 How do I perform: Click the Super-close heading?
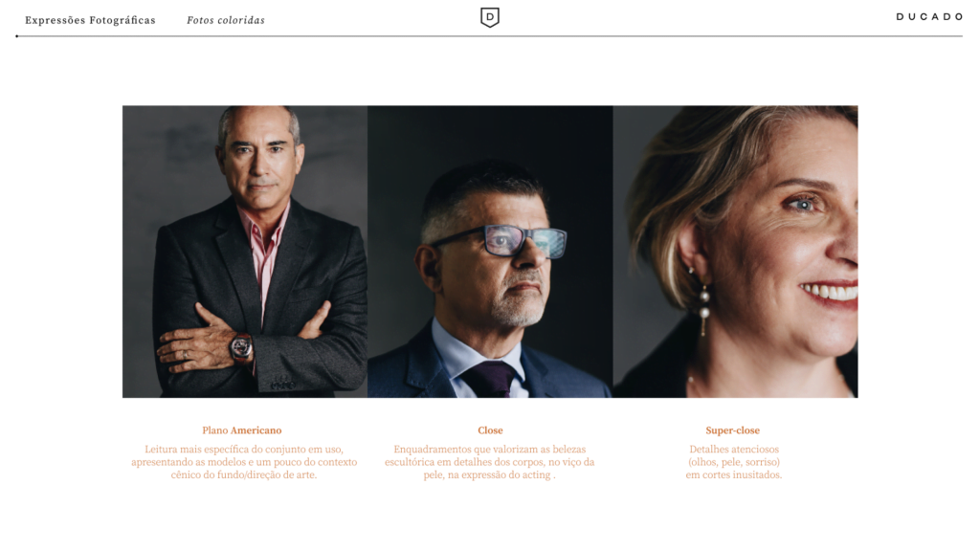coord(732,430)
